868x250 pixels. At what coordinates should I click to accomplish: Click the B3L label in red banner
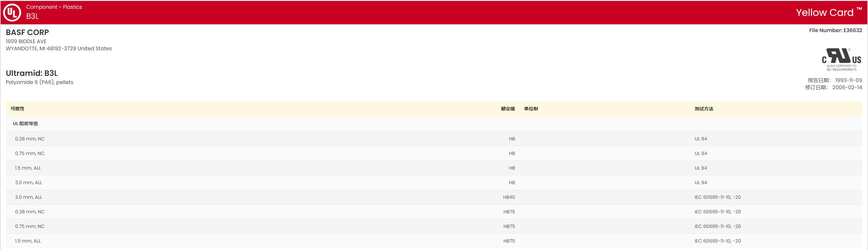tap(32, 16)
